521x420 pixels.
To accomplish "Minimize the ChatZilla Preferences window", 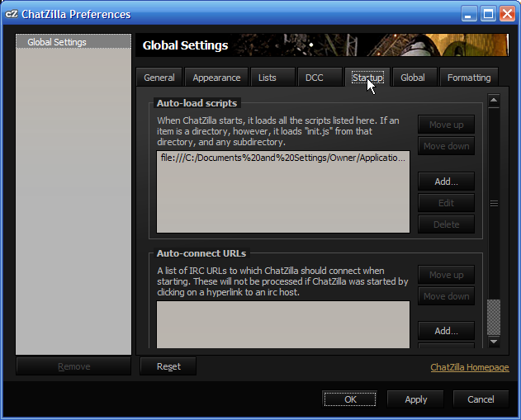I will point(468,14).
